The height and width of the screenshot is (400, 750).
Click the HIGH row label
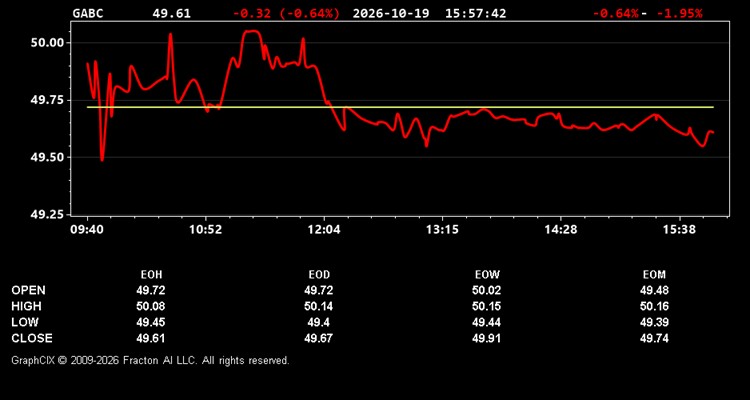(x=26, y=306)
